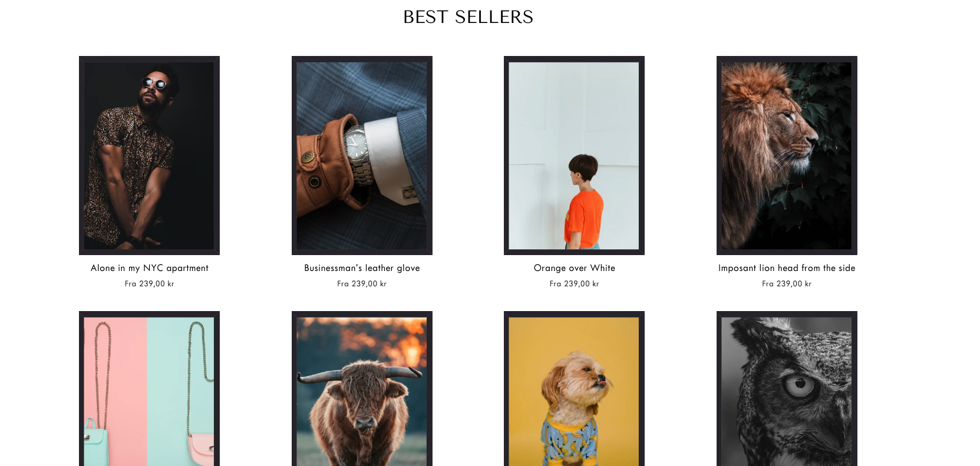
Task: Click the price under Businessman's leather glove
Action: 362,284
